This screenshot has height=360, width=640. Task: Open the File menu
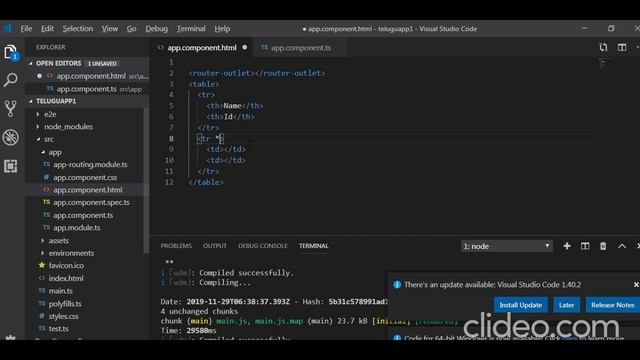click(x=26, y=29)
